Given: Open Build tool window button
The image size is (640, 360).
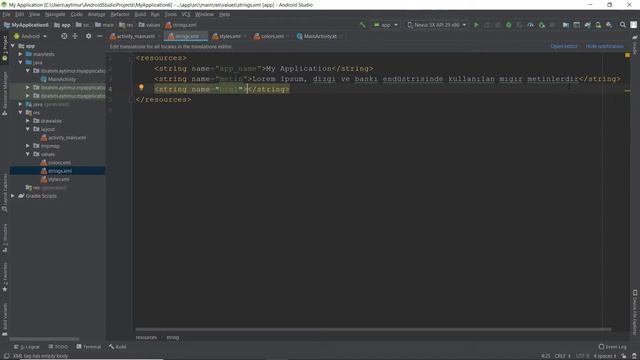Looking at the screenshot, I should [118, 347].
